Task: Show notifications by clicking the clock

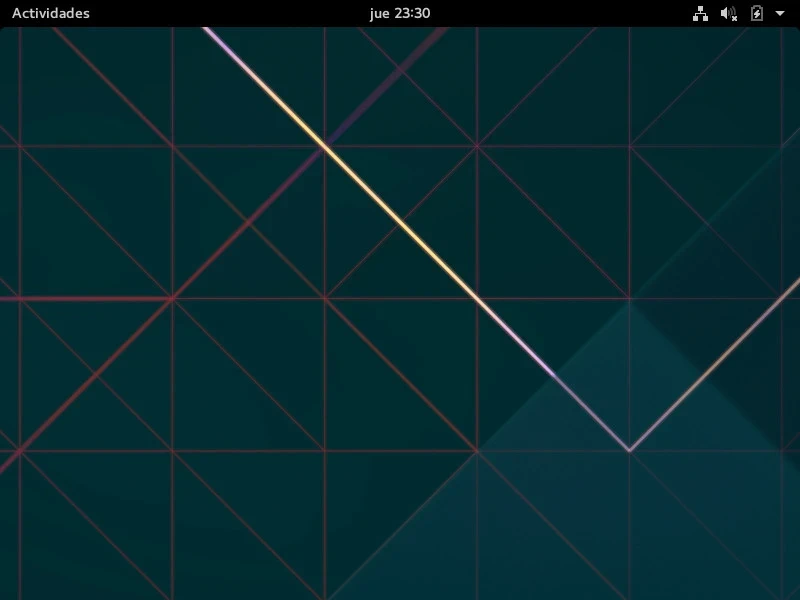Action: [x=399, y=13]
